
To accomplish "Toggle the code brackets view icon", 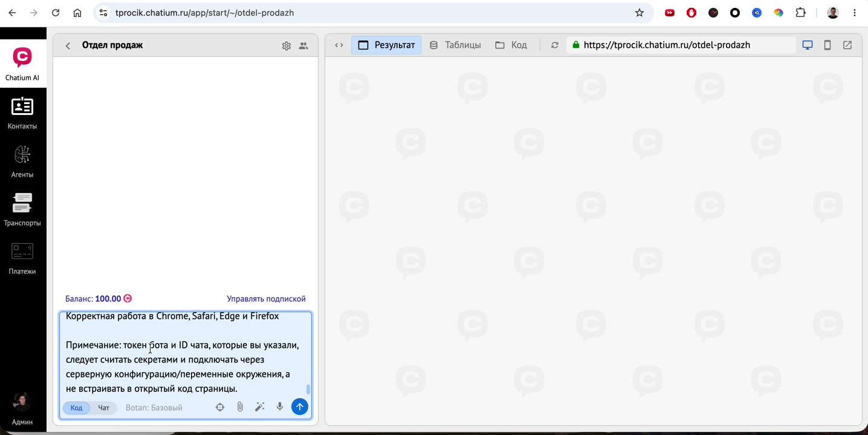I will pyautogui.click(x=339, y=45).
